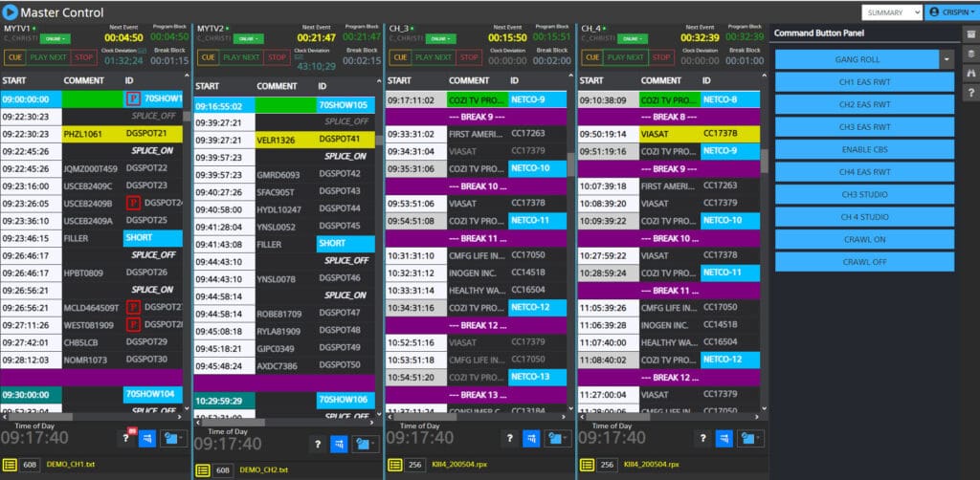Click red P icon in USCEB2409B row

(132, 203)
